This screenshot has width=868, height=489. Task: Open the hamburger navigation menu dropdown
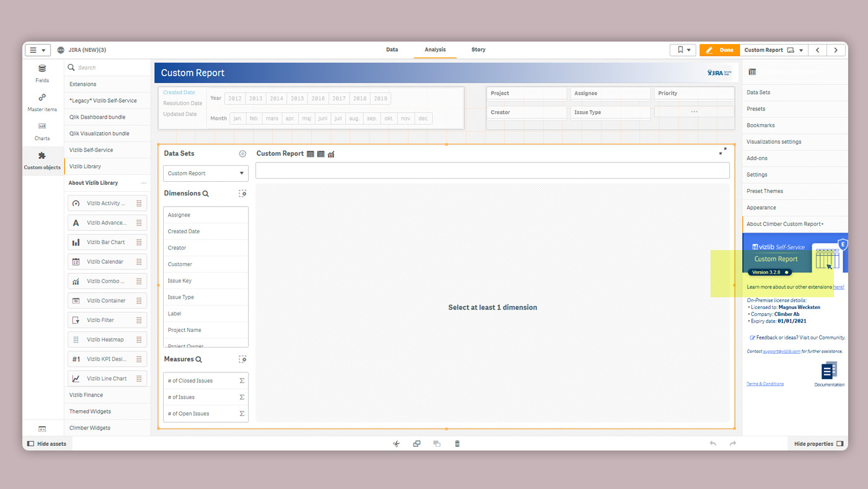point(37,50)
